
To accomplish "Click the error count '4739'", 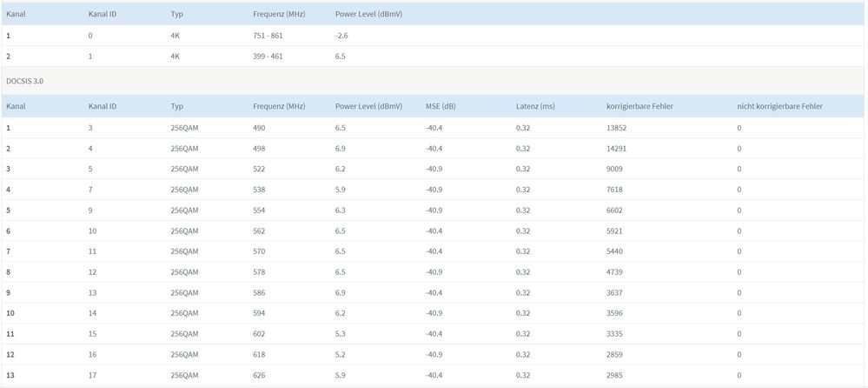I will [614, 271].
